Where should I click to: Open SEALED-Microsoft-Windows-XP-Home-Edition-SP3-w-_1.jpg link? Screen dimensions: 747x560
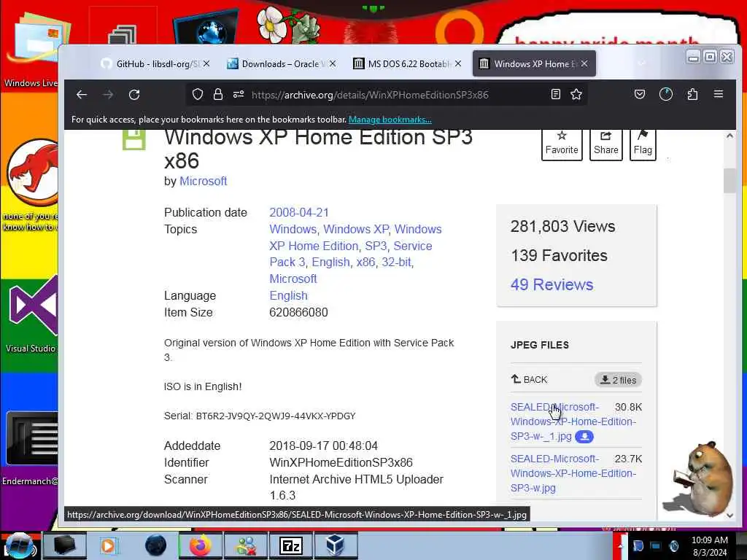click(x=573, y=421)
